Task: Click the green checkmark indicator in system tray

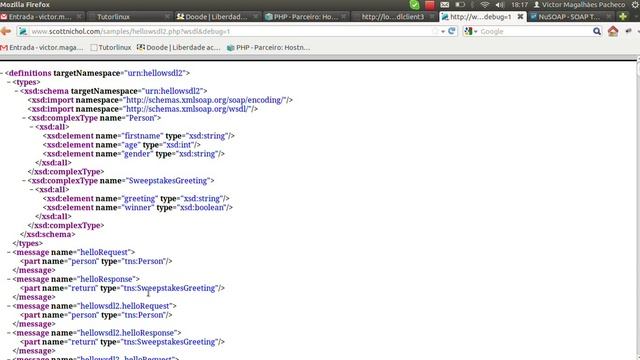Action: coord(414,5)
